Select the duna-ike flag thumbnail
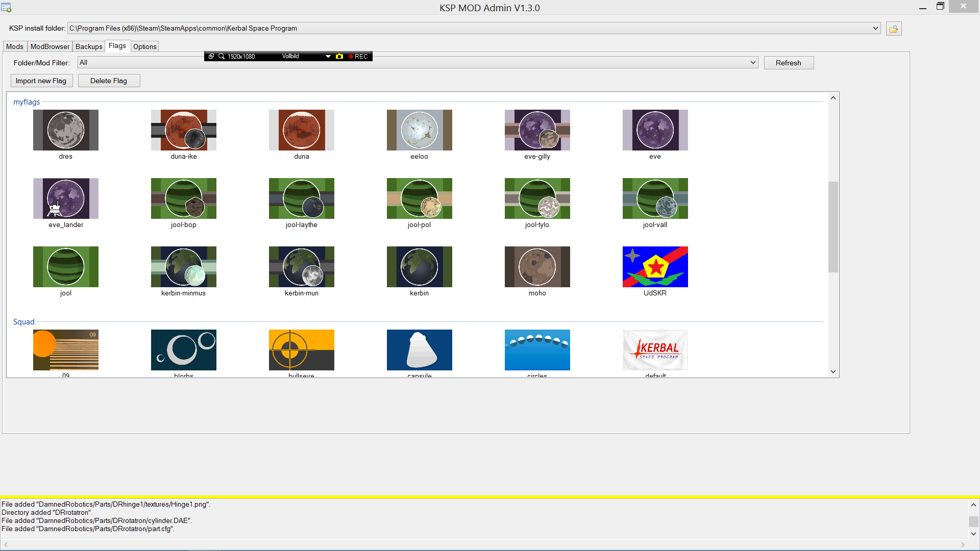This screenshot has height=551, width=980. click(x=183, y=130)
